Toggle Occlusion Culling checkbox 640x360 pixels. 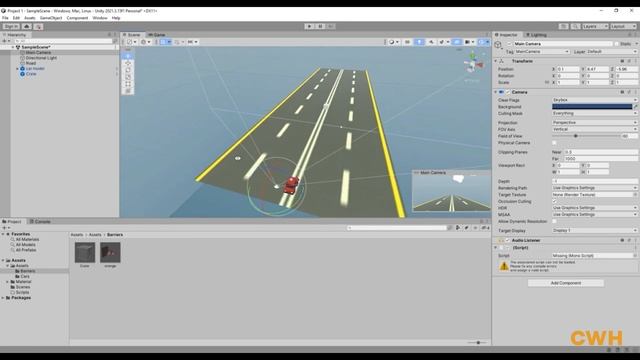pyautogui.click(x=554, y=202)
